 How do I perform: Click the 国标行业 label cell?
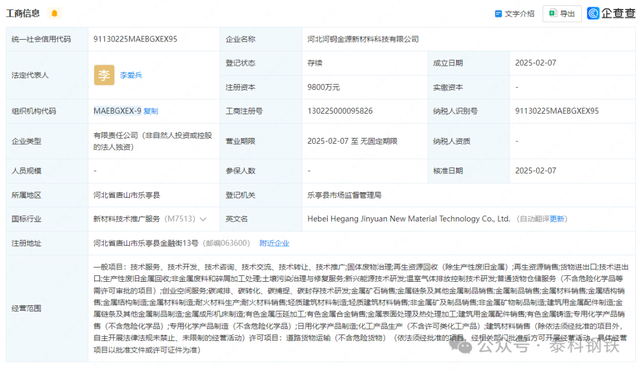pyautogui.click(x=47, y=219)
